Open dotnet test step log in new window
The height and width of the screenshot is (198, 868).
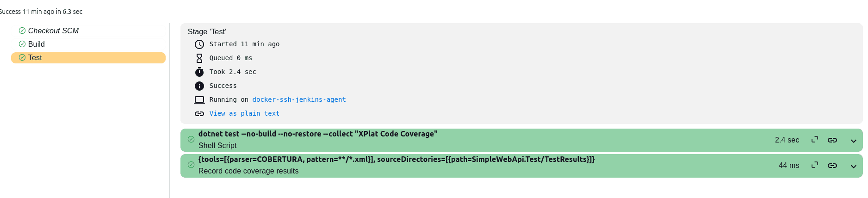(815, 140)
